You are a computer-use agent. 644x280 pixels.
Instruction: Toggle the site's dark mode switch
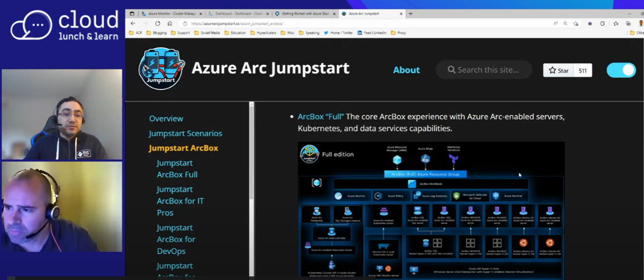point(621,70)
